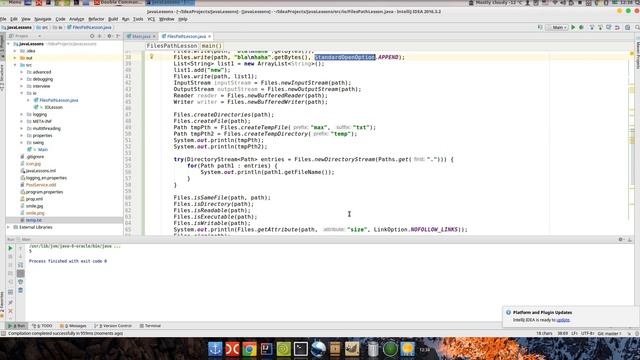Open the TODO tool window tab

(x=42, y=326)
